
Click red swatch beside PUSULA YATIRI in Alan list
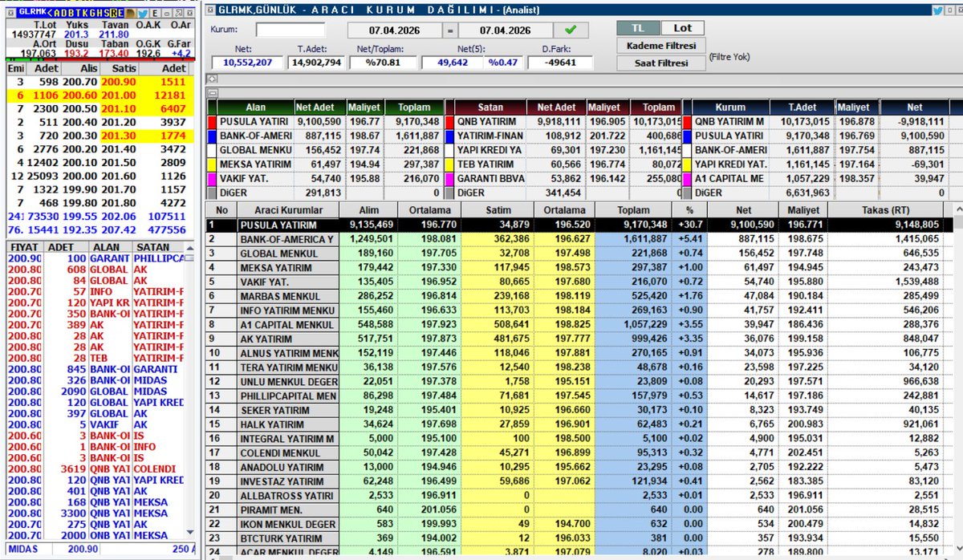click(212, 121)
